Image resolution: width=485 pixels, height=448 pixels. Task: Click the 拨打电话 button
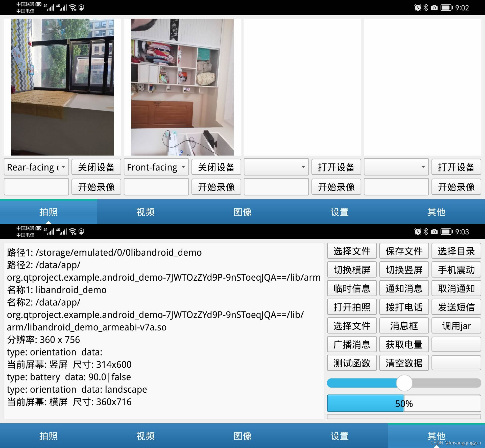click(404, 307)
